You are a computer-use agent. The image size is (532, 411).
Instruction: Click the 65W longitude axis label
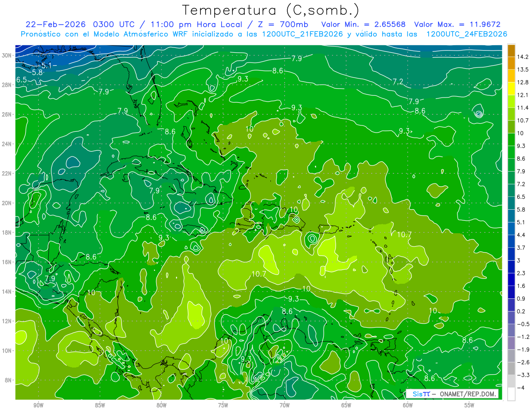point(346,405)
